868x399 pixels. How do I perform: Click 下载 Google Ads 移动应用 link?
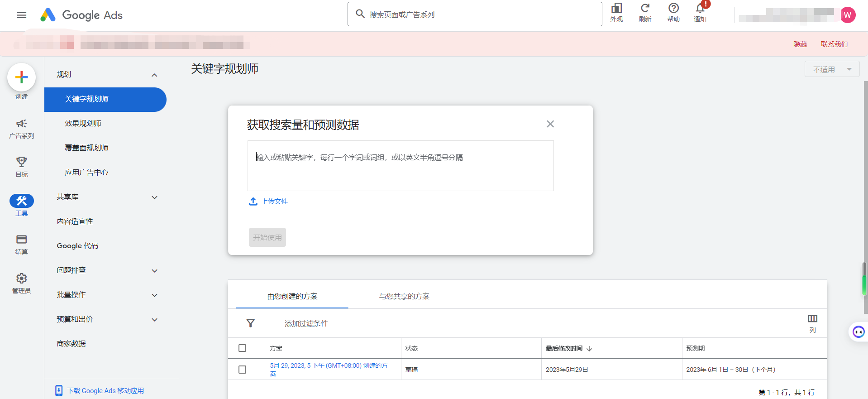pos(105,391)
